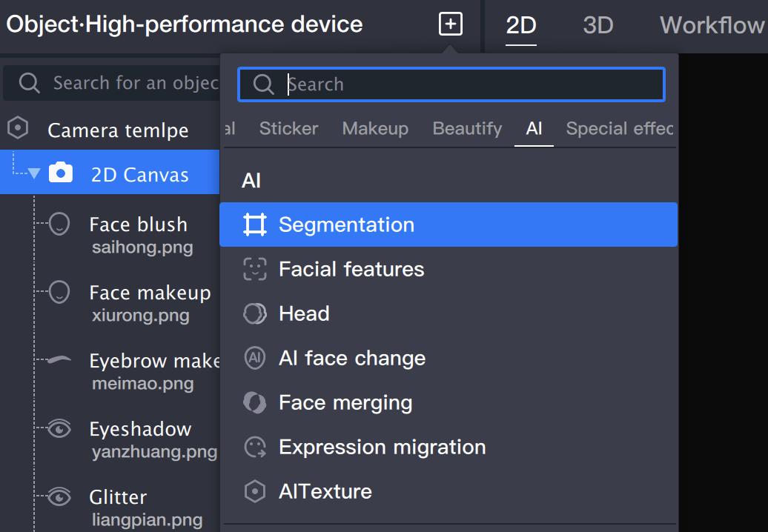Click the 2D Canvas camera icon
The width and height of the screenshot is (768, 532).
(x=61, y=173)
